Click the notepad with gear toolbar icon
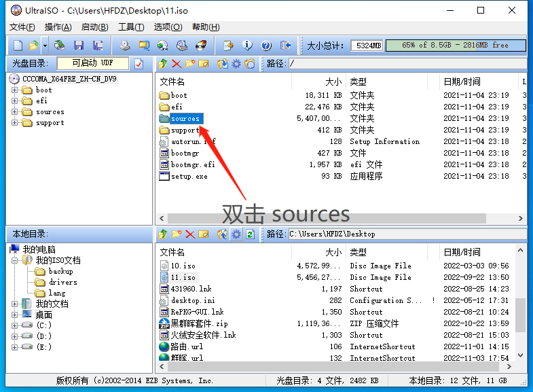 [x=228, y=46]
